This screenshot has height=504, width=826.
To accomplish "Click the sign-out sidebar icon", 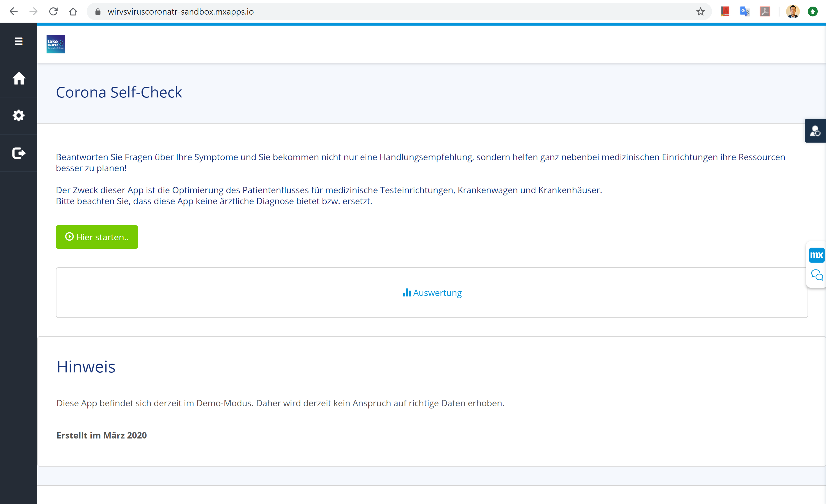I will [19, 153].
